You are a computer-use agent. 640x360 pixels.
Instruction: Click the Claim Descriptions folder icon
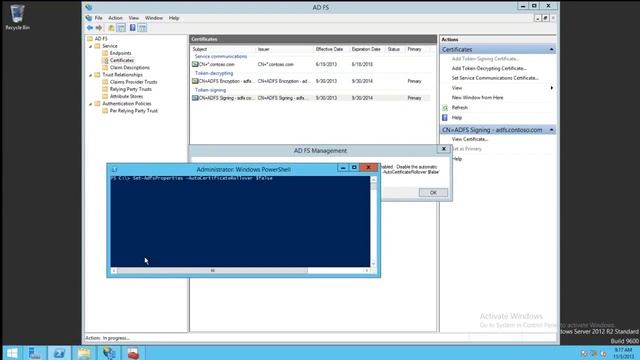105,68
